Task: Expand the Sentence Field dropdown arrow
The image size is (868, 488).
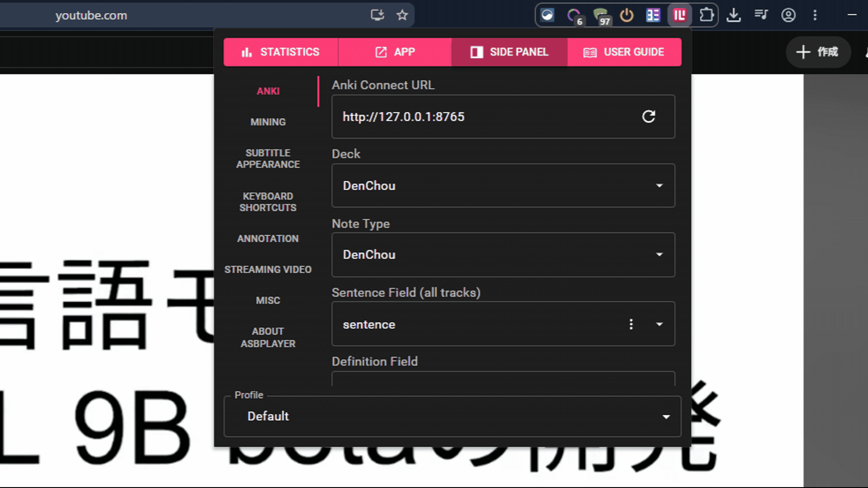Action: click(660, 324)
